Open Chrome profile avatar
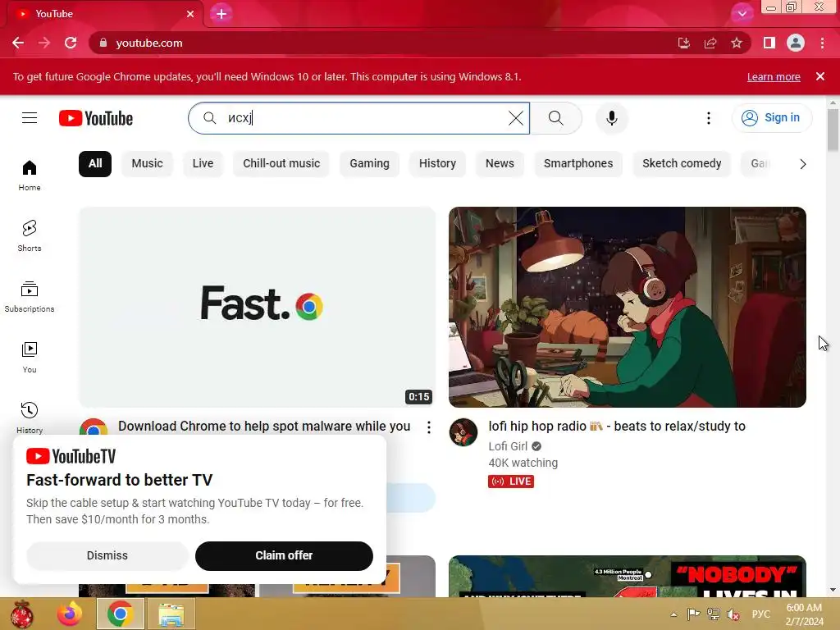 796,43
